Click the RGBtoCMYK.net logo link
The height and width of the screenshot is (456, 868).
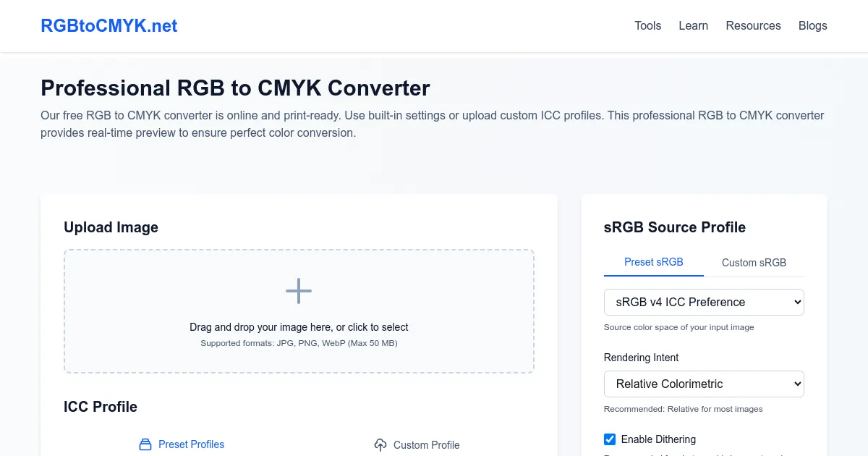(109, 26)
